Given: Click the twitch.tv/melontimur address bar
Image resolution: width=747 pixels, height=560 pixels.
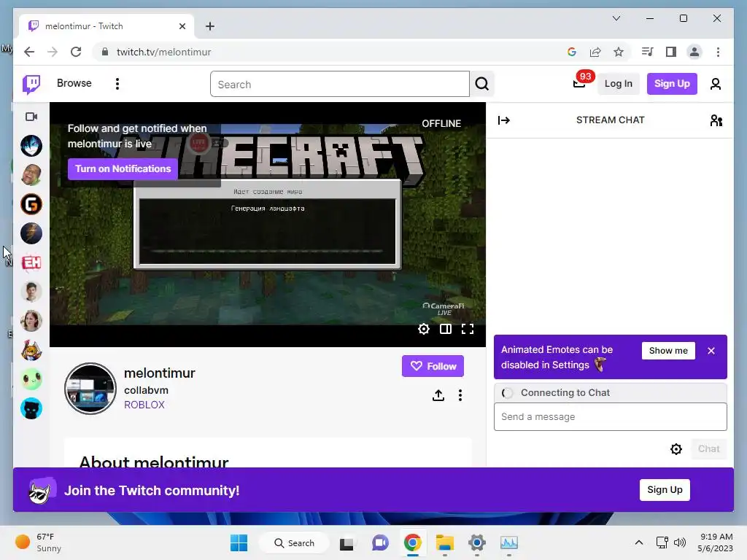Looking at the screenshot, I should tap(163, 52).
